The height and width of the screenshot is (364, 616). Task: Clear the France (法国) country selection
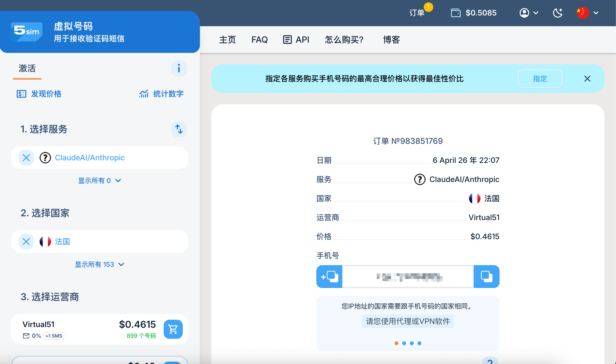pos(26,241)
